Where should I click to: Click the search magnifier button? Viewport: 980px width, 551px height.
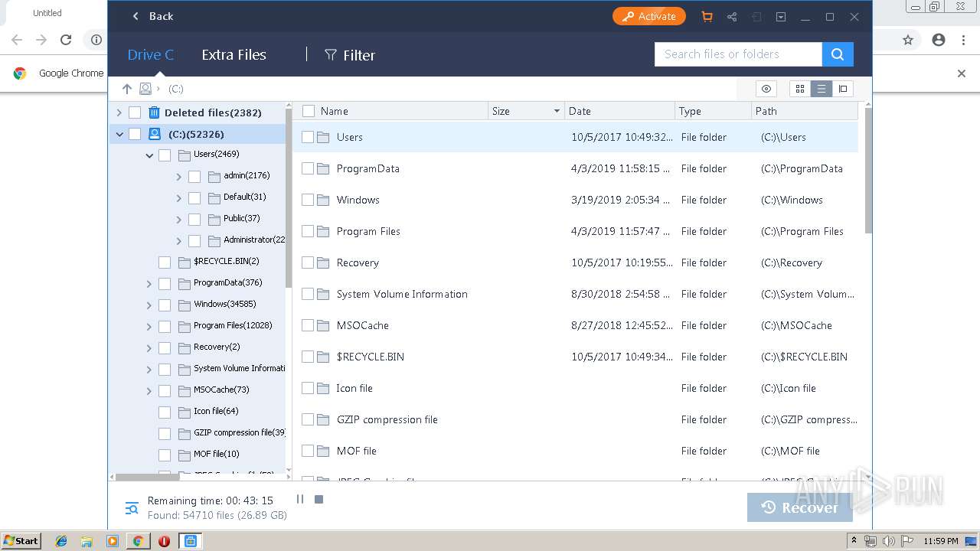tap(838, 54)
